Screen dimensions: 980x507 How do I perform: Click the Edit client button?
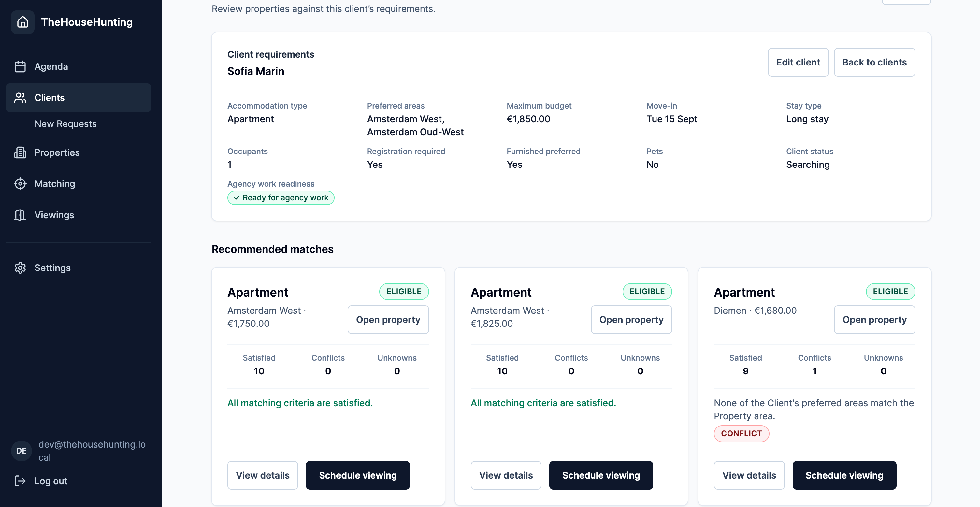pyautogui.click(x=798, y=62)
